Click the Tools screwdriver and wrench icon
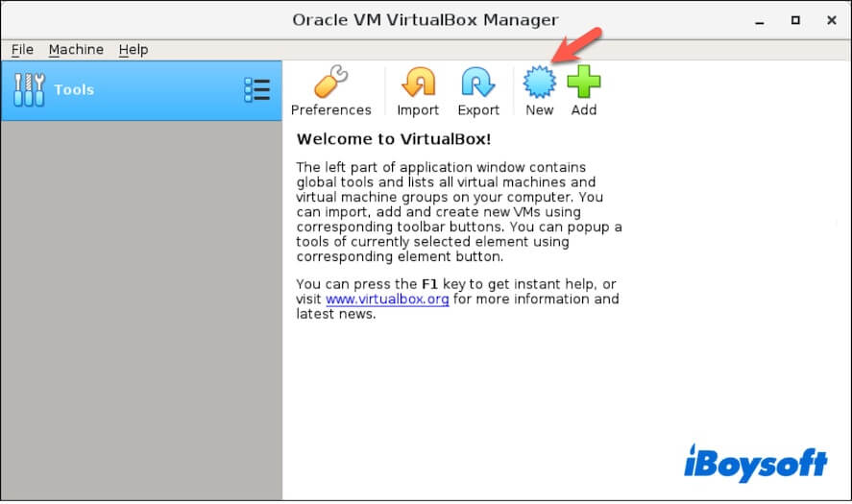Viewport: 852px width, 504px height. (x=30, y=90)
